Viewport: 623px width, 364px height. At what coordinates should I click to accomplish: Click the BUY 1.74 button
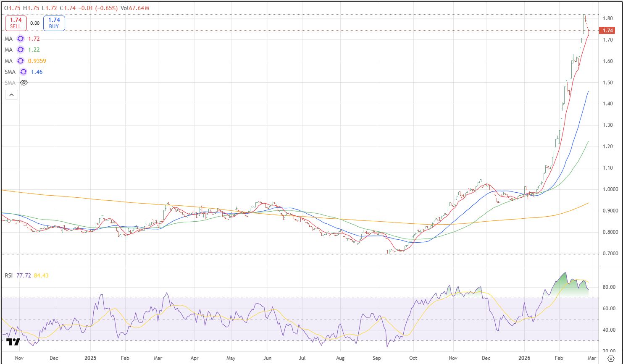[x=54, y=23]
